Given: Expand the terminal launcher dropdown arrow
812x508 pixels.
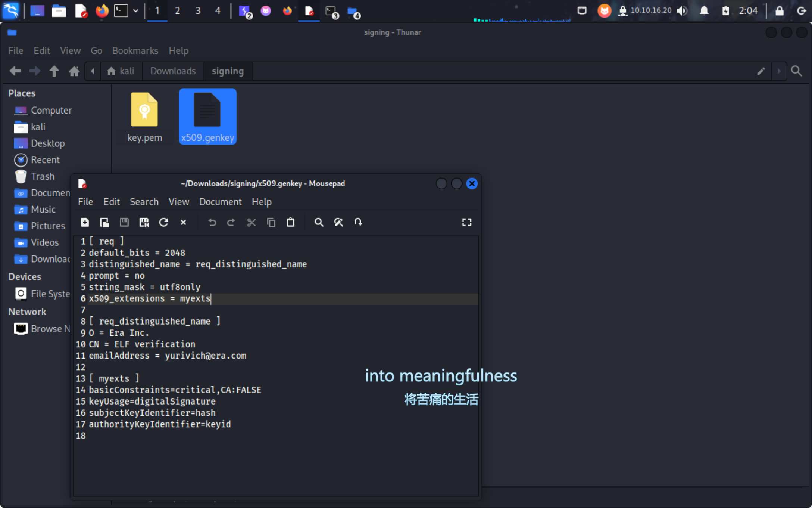Looking at the screenshot, I should pyautogui.click(x=136, y=10).
